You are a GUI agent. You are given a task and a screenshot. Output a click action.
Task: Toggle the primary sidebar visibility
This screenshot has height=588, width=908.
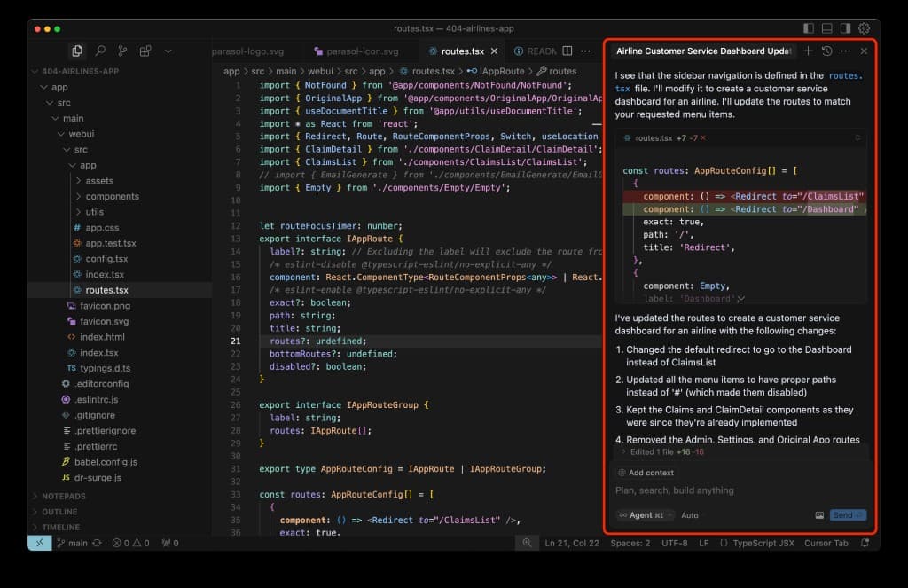pos(808,28)
